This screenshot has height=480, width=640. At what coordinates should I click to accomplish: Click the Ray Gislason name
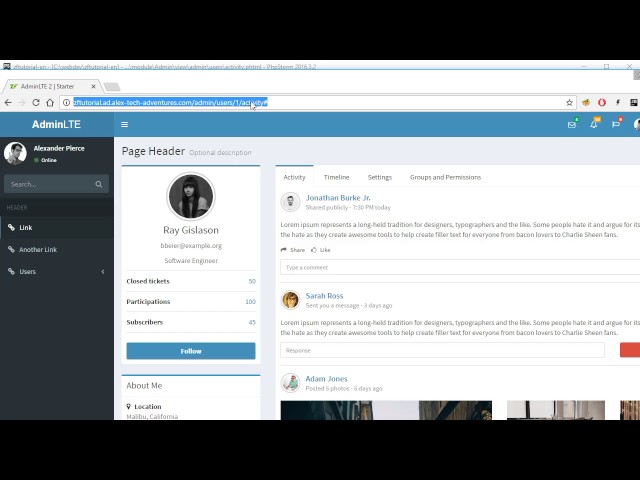pyautogui.click(x=191, y=230)
